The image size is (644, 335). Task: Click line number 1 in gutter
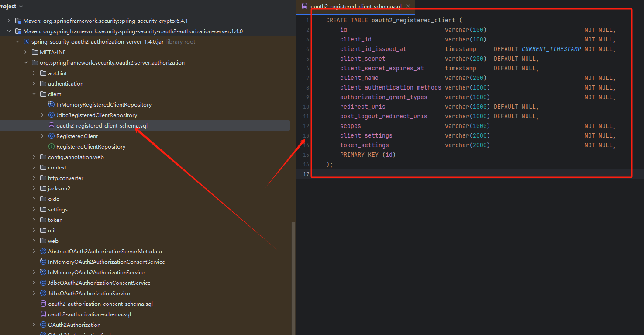tap(307, 20)
